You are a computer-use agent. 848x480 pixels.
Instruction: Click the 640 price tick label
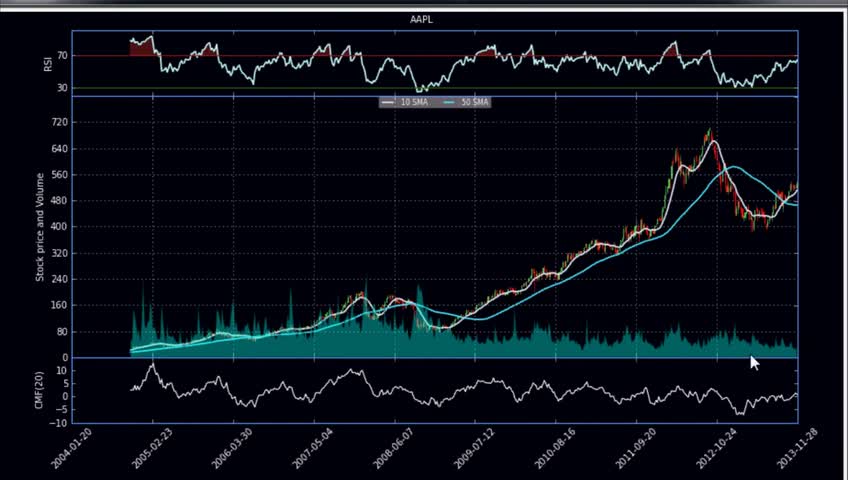(60, 149)
